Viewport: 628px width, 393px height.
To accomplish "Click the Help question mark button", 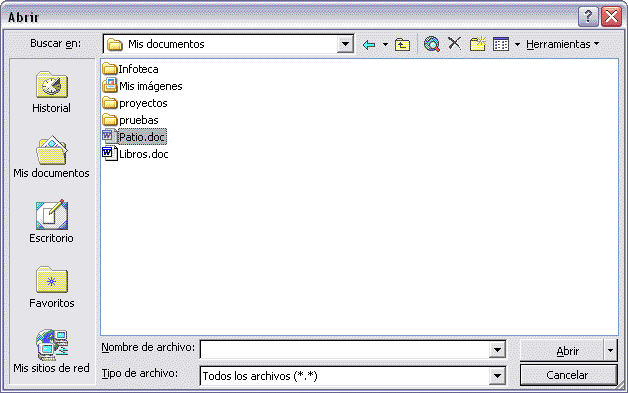I will [x=588, y=17].
